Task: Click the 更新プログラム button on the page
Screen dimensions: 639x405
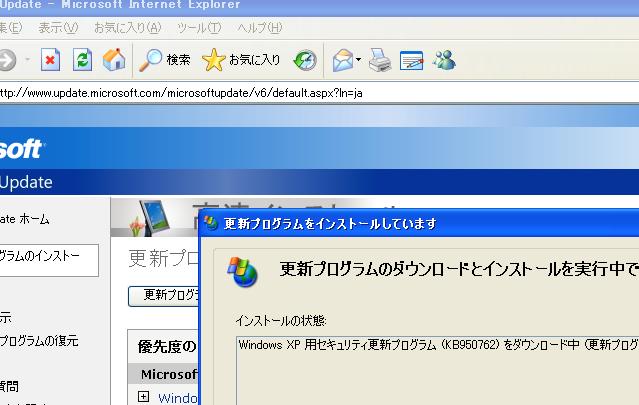Action: pyautogui.click(x=164, y=296)
